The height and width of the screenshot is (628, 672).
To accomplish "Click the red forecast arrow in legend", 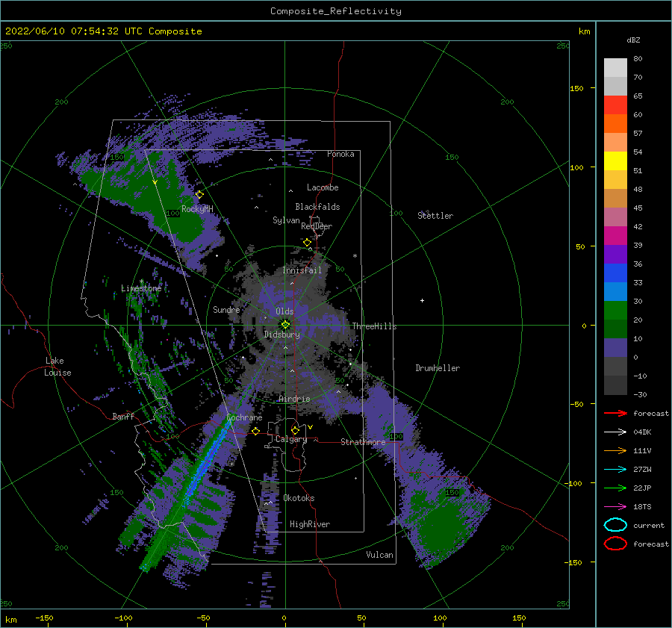I will (x=615, y=413).
